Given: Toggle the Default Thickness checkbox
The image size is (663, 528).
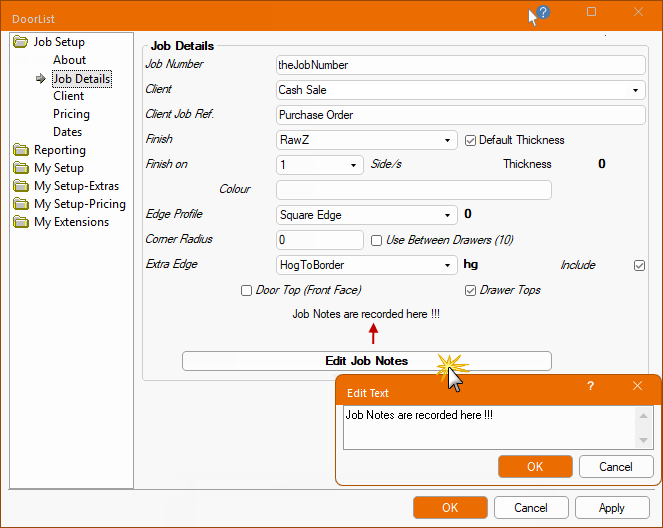Looking at the screenshot, I should [471, 140].
